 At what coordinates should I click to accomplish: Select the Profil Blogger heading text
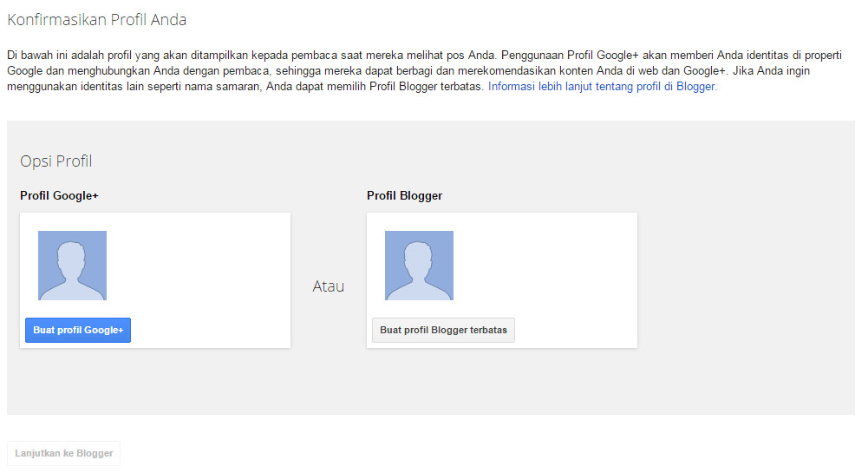click(x=405, y=195)
